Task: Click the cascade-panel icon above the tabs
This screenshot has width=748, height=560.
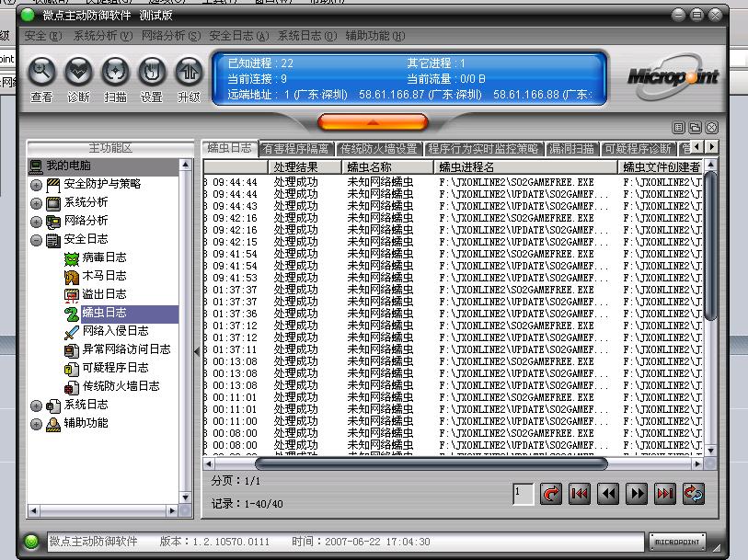Action: tap(695, 127)
